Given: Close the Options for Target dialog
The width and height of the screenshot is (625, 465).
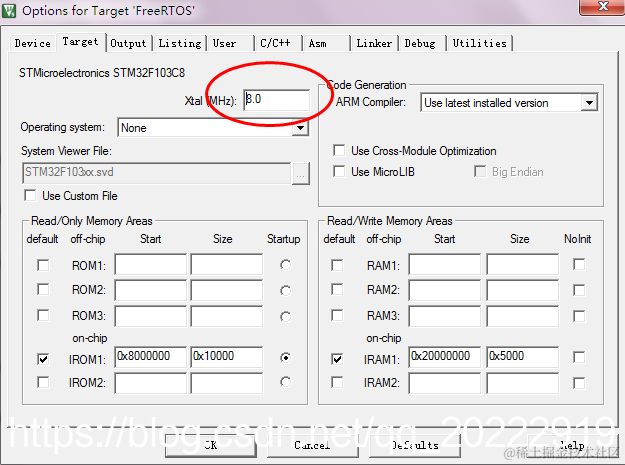Looking at the screenshot, I should coord(603,7).
